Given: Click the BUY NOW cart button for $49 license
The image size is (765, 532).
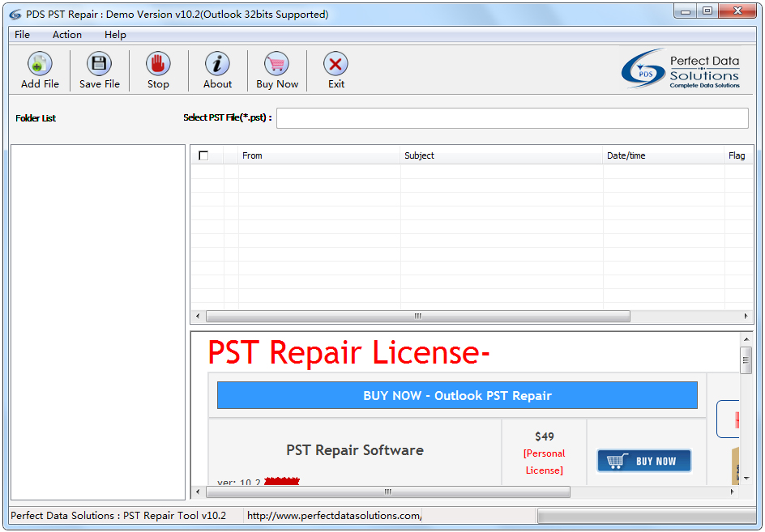Looking at the screenshot, I should pos(644,461).
